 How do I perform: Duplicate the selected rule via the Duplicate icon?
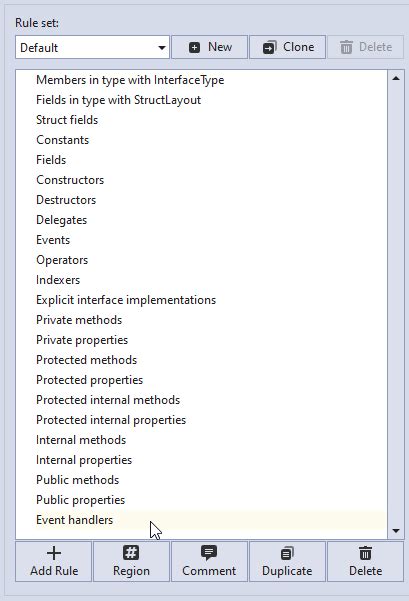point(287,553)
